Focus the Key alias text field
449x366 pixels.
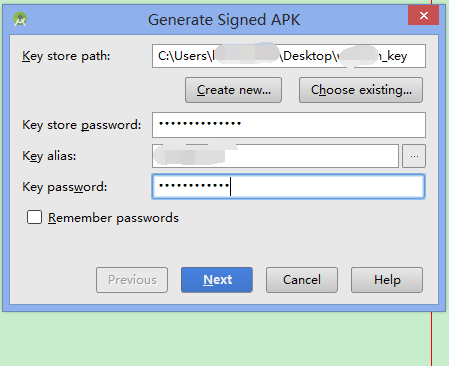tap(275, 156)
